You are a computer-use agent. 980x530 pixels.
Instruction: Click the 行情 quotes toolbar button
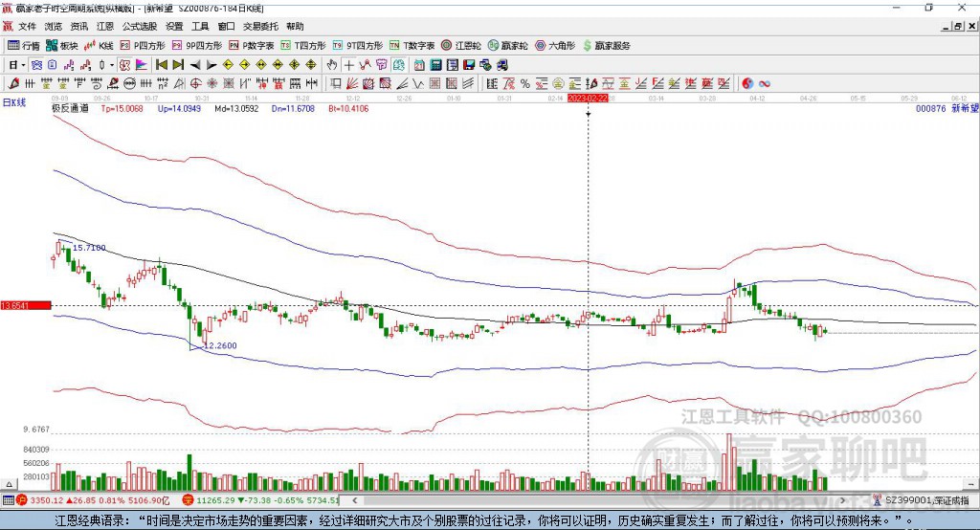pos(24,45)
